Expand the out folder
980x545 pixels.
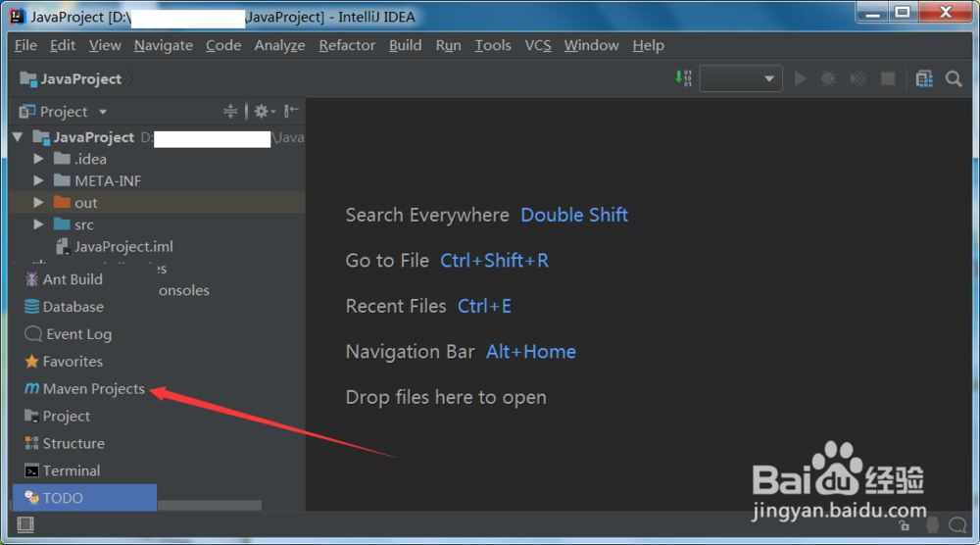pos(38,203)
